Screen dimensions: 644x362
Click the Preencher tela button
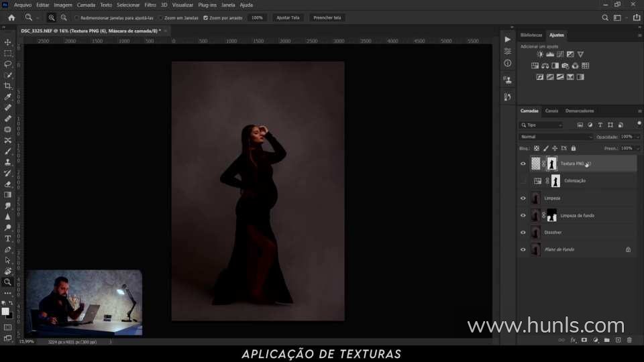click(327, 17)
